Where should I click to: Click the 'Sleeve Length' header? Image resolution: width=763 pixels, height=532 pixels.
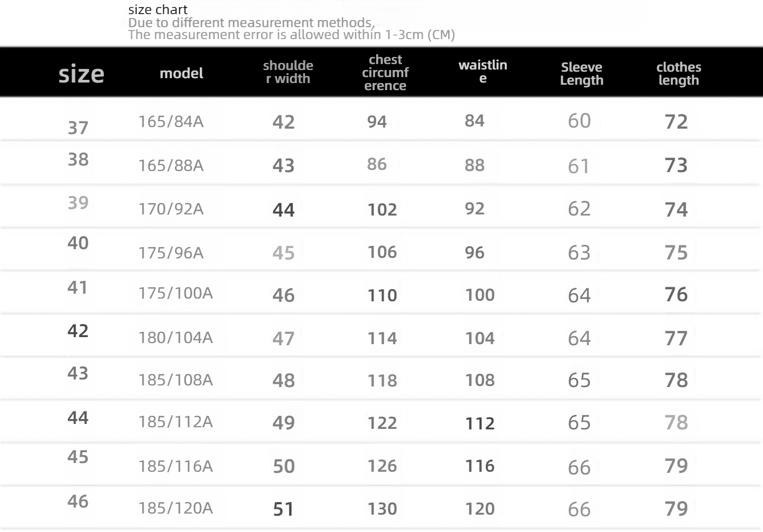(x=582, y=73)
